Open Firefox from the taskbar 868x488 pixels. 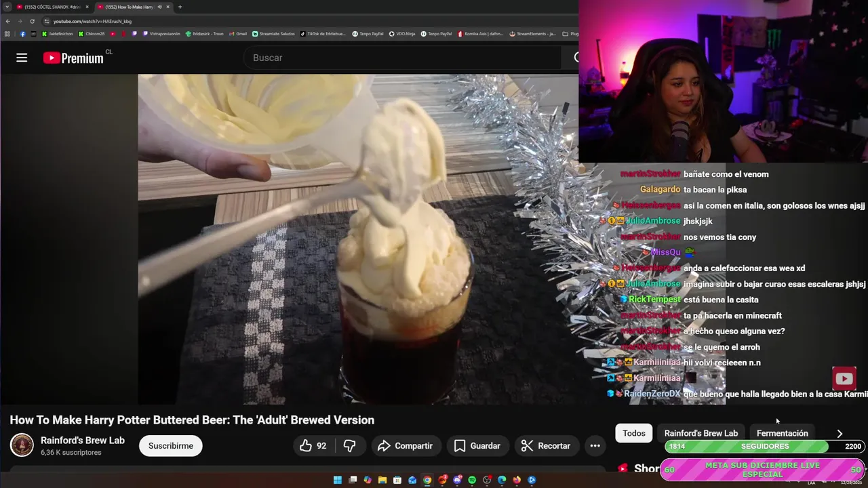(517, 480)
